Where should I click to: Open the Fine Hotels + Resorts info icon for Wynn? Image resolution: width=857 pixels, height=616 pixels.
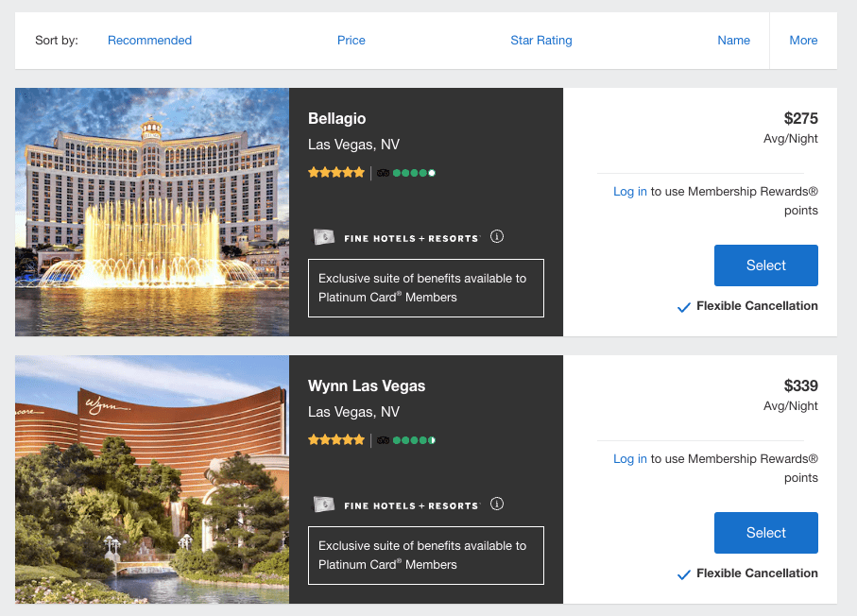click(x=496, y=504)
